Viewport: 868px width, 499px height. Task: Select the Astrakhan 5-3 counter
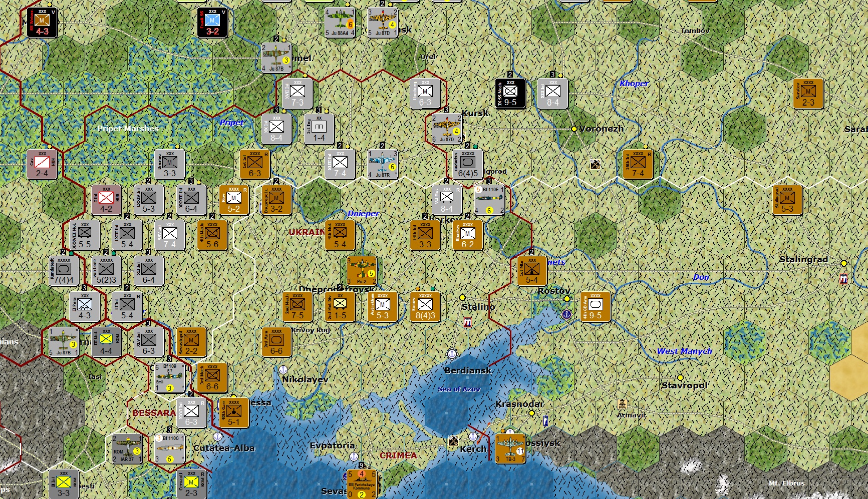[383, 306]
